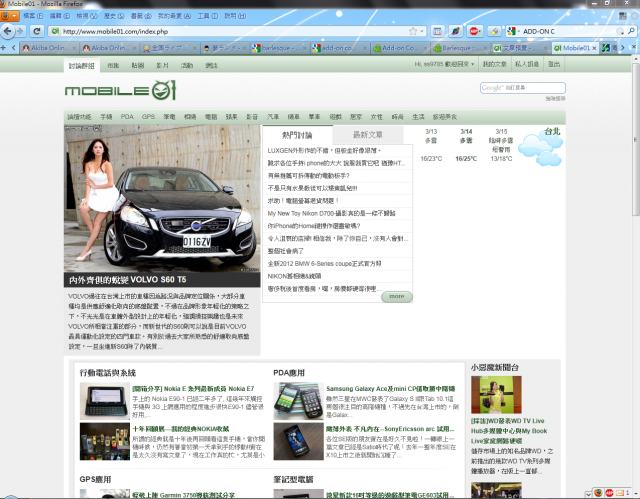Viewport: 640px width, 499px height.
Task: Click the magnifier search icon in search bar
Action: tap(631, 31)
